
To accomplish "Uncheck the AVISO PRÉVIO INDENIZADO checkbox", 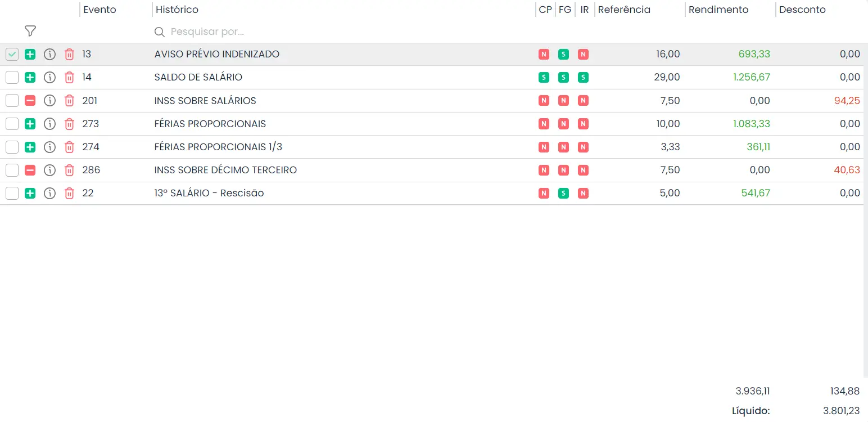I will (12, 54).
